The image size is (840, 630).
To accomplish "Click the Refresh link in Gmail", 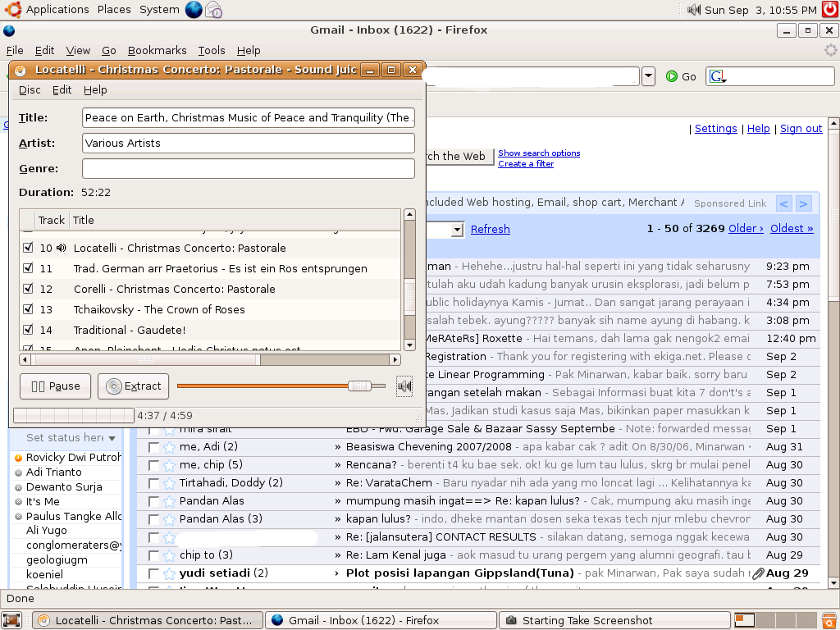I will tap(491, 230).
